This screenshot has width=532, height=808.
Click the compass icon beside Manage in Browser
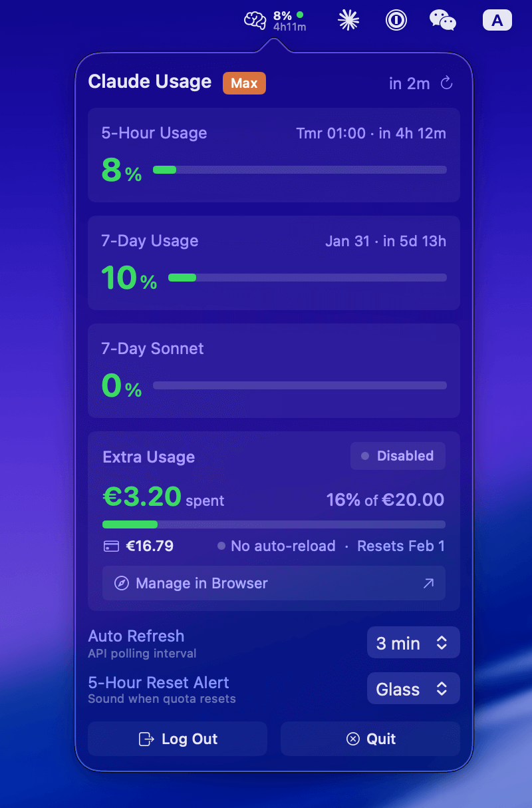[121, 584]
